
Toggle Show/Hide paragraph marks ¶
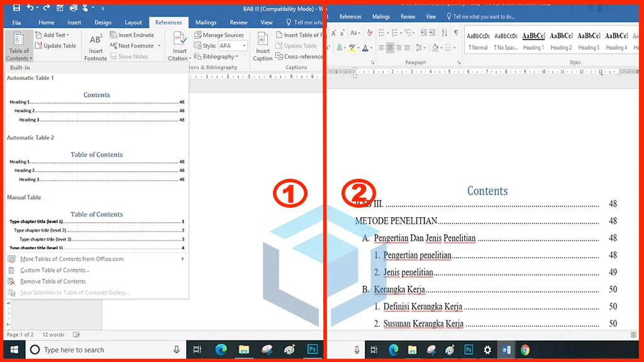tap(456, 33)
